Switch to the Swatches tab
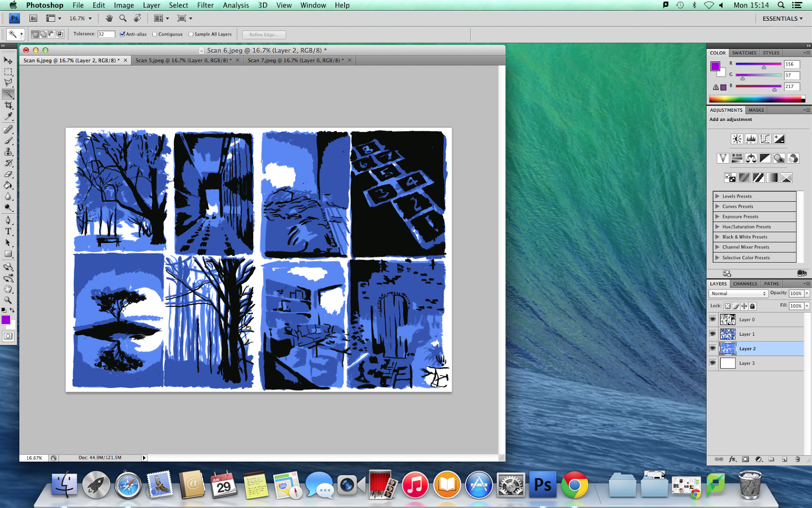The image size is (812, 508). coord(744,53)
